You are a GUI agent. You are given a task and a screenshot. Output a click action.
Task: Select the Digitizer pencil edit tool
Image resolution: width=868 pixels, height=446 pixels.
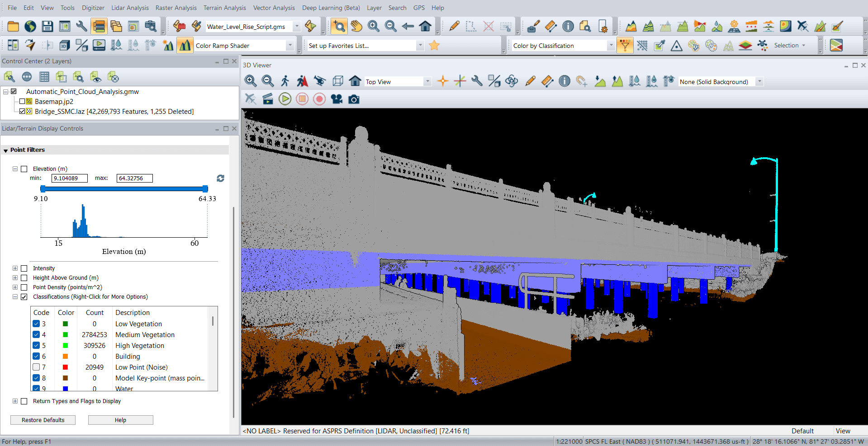454,26
